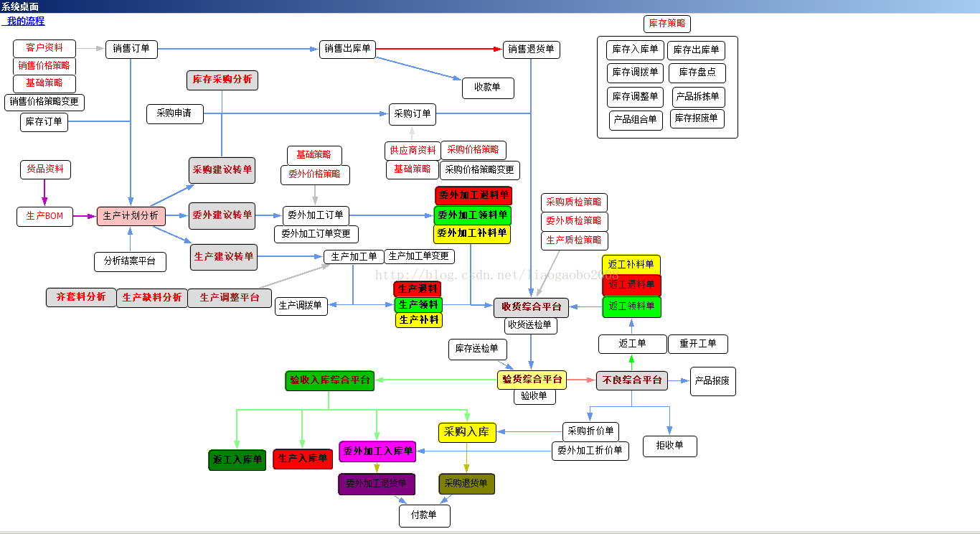Open the 委外建议转单 node
The width and height of the screenshot is (980, 534).
(x=222, y=215)
